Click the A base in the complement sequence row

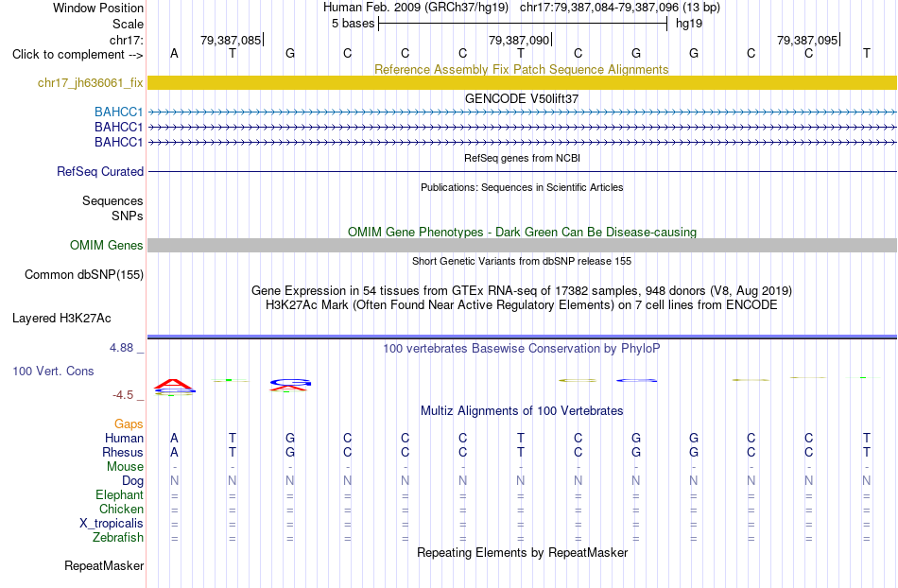coord(174,53)
